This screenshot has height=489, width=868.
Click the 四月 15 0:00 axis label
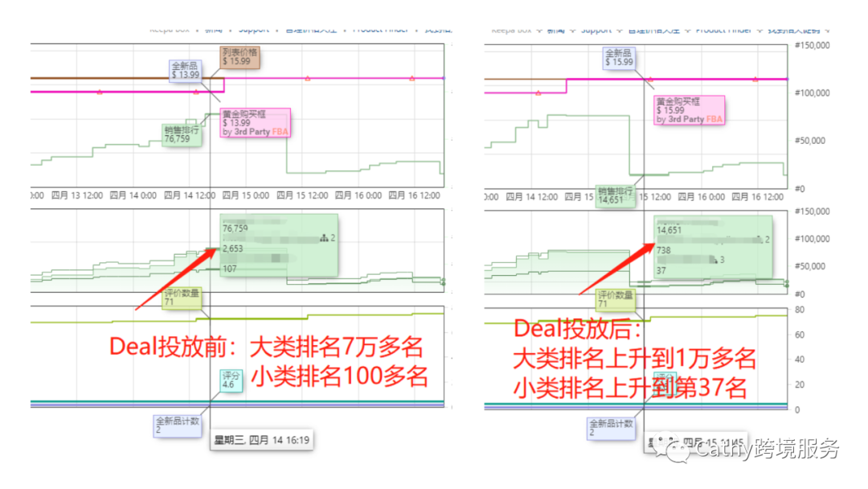(x=246, y=195)
